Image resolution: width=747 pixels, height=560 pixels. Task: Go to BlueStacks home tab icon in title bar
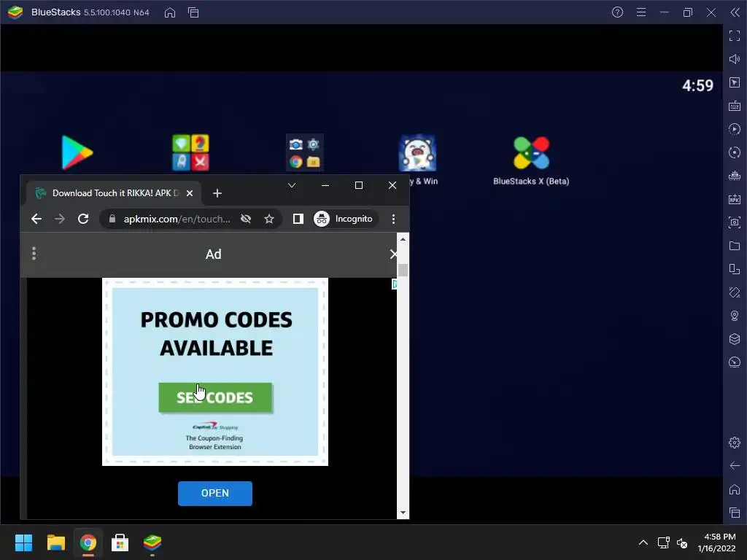coord(169,12)
